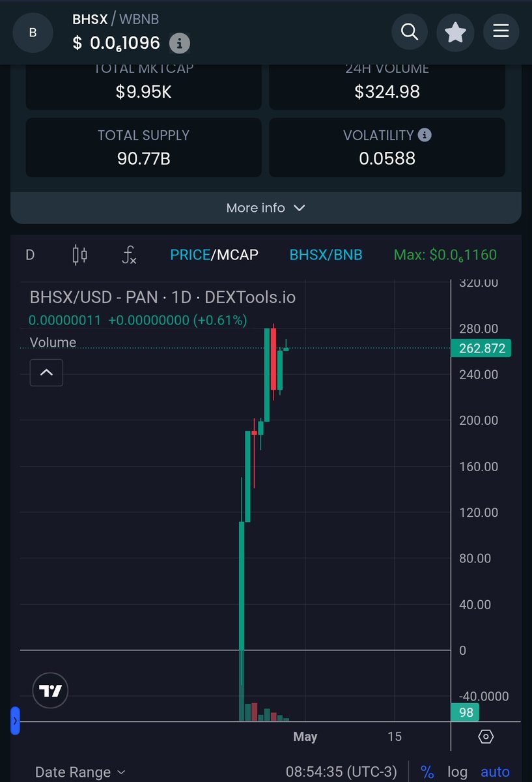Open volatility info icon
532x782 pixels.
coord(425,135)
